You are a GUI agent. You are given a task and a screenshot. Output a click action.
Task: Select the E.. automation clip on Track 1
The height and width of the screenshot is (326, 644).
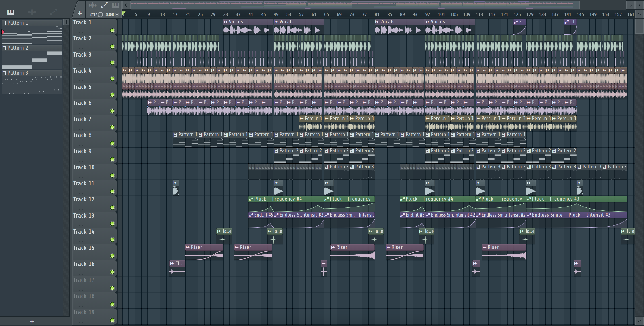pos(520,27)
